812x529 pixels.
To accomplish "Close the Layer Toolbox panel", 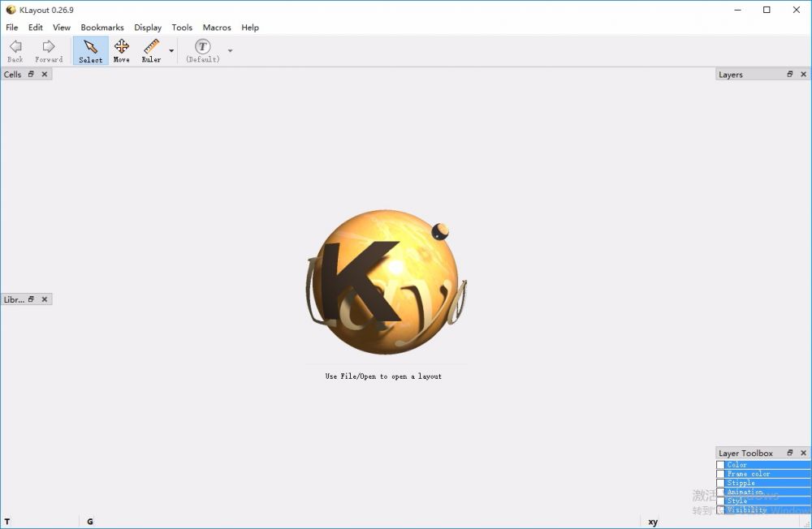I will [803, 453].
